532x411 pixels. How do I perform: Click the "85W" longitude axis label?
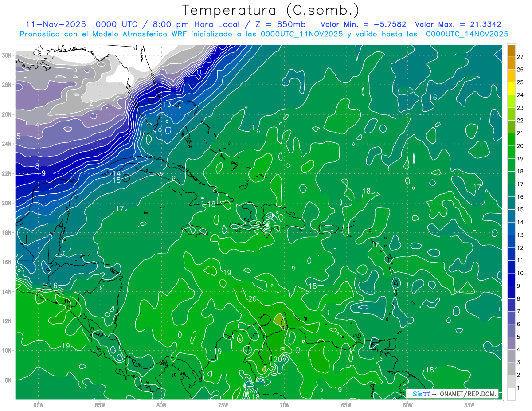[100, 406]
